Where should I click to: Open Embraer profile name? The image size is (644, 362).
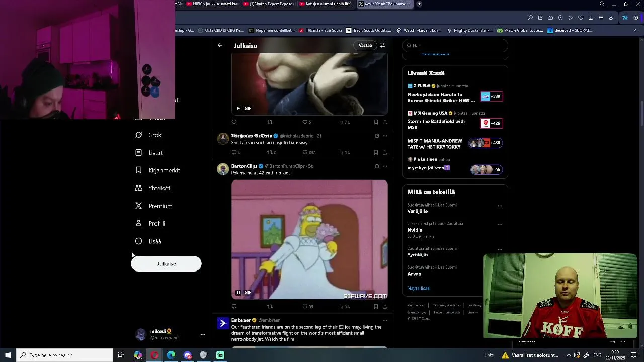(241, 320)
